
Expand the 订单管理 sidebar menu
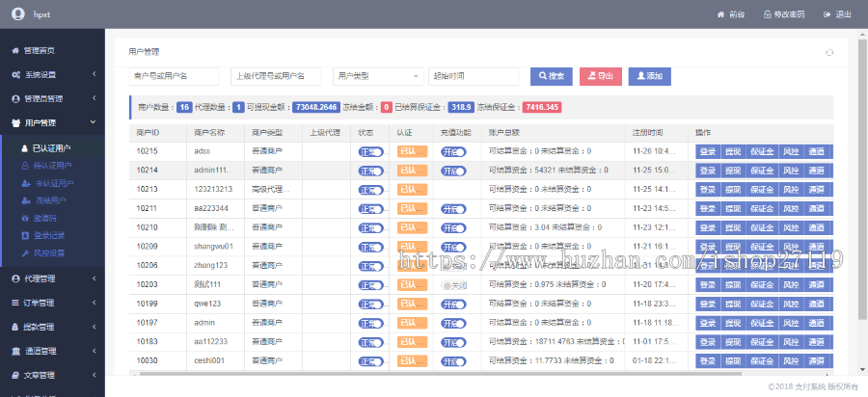[x=53, y=303]
